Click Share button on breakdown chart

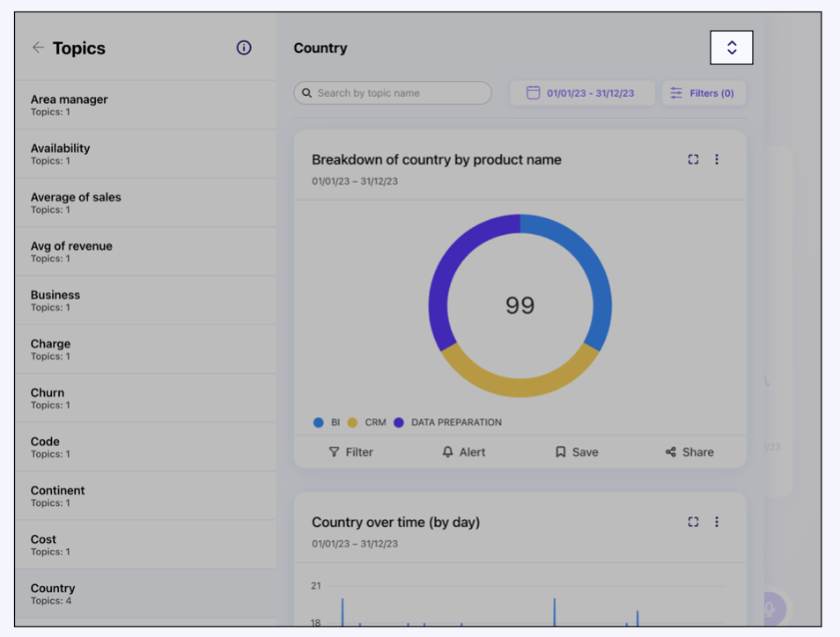(x=689, y=452)
